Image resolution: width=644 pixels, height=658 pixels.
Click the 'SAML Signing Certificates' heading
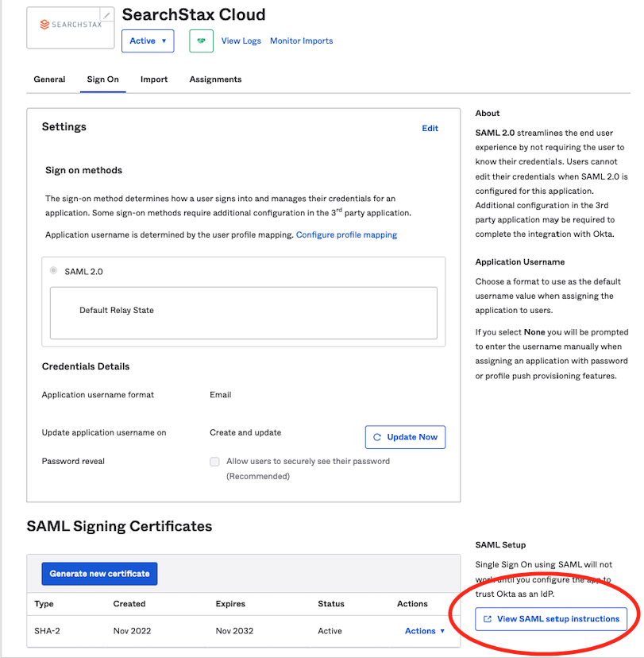pos(119,526)
